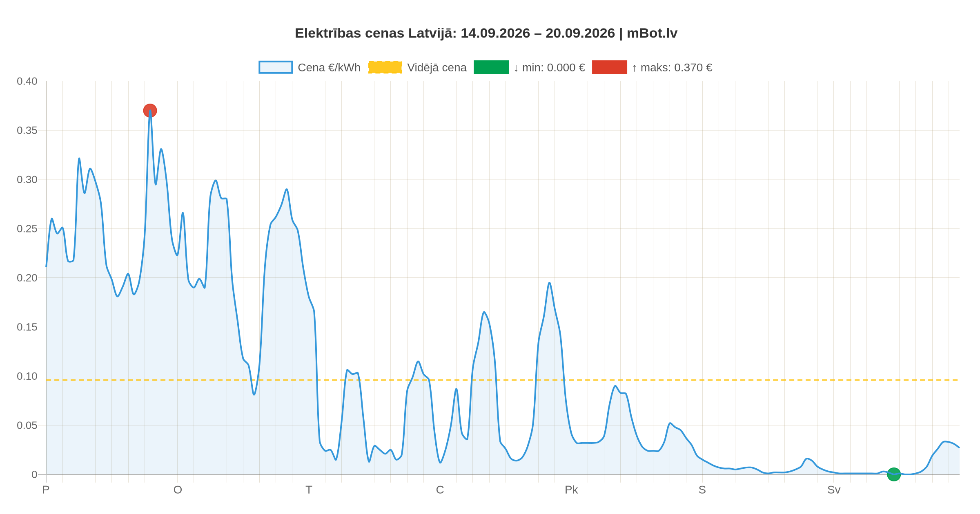980x514 pixels.
Task: Click the red maximum price marker
Action: [150, 111]
